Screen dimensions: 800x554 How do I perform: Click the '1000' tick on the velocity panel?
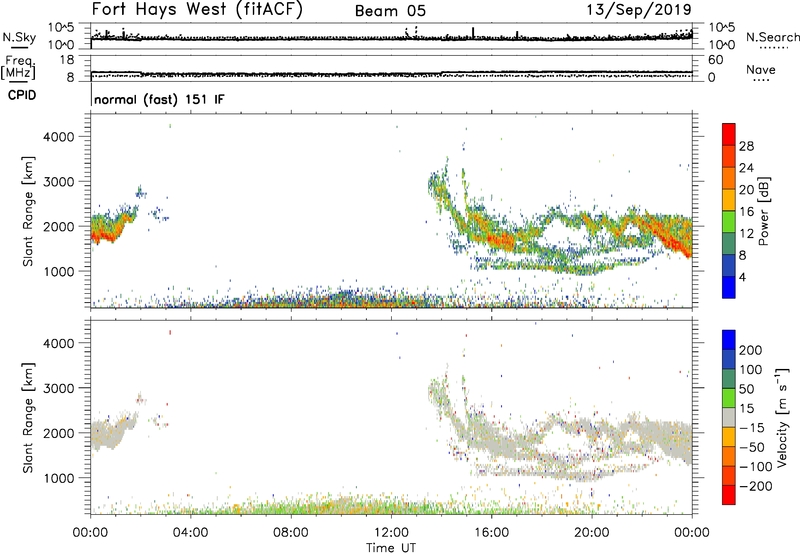click(58, 478)
